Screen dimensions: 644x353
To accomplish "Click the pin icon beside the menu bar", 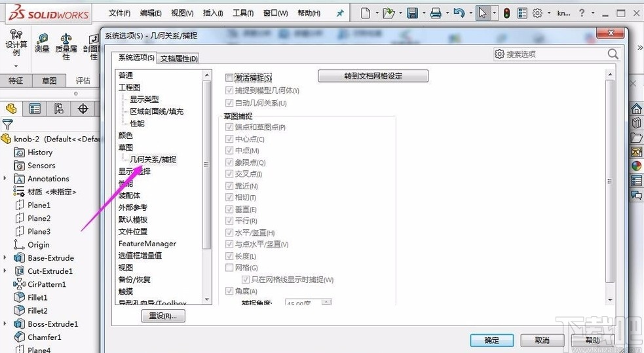I will [x=340, y=13].
